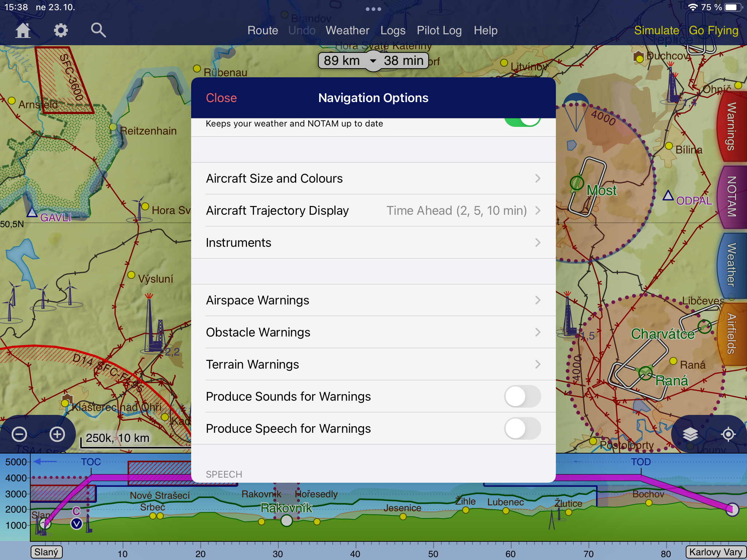
Task: Tap the search magnifier icon
Action: tap(98, 30)
